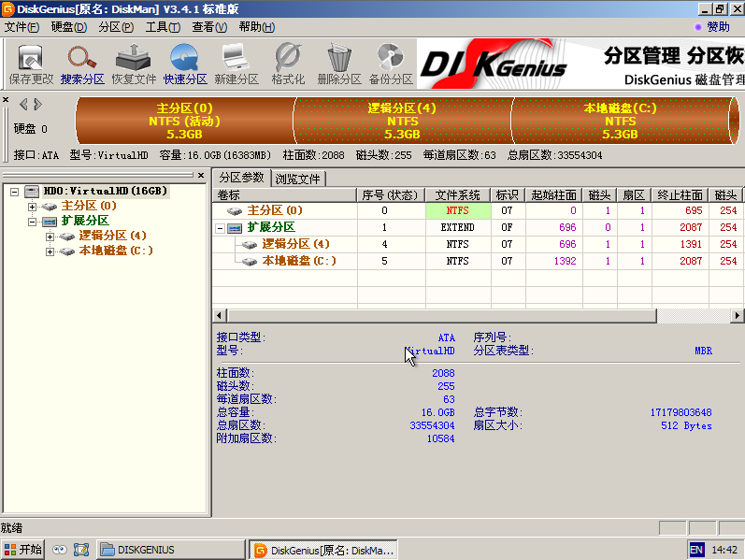Collapse the 扩展分区 row in the partition table
Image resolution: width=745 pixels, height=560 pixels.
tap(220, 229)
